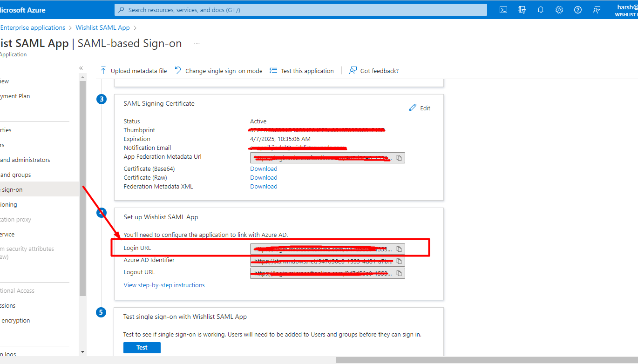Image resolution: width=638 pixels, height=364 pixels.
Task: Click Test this application
Action: click(302, 71)
